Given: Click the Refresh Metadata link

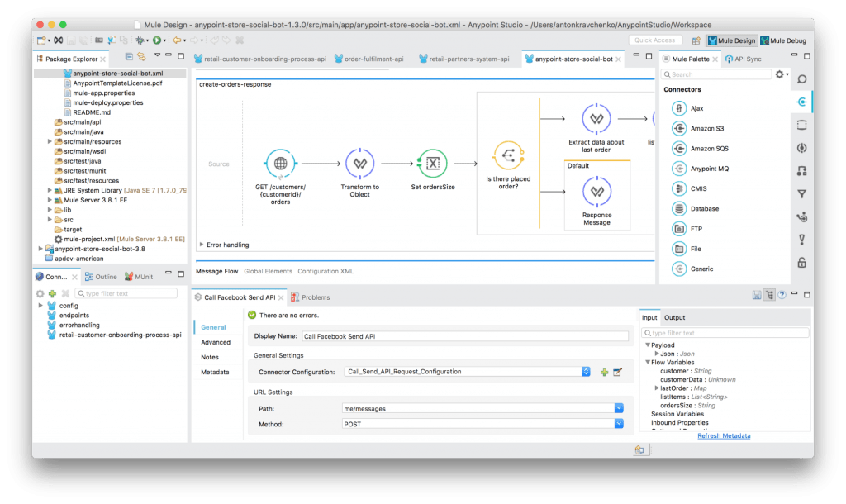Looking at the screenshot, I should pyautogui.click(x=723, y=435).
